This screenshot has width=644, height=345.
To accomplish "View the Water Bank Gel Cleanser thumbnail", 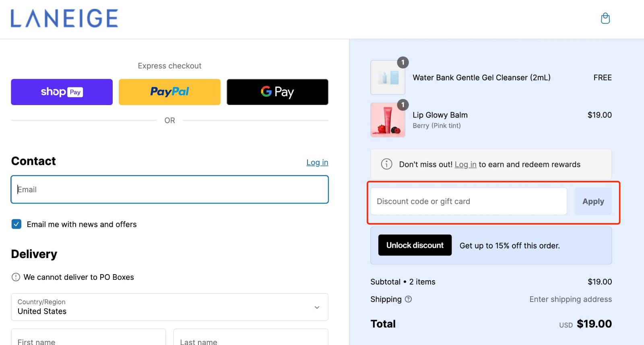I will pos(387,77).
